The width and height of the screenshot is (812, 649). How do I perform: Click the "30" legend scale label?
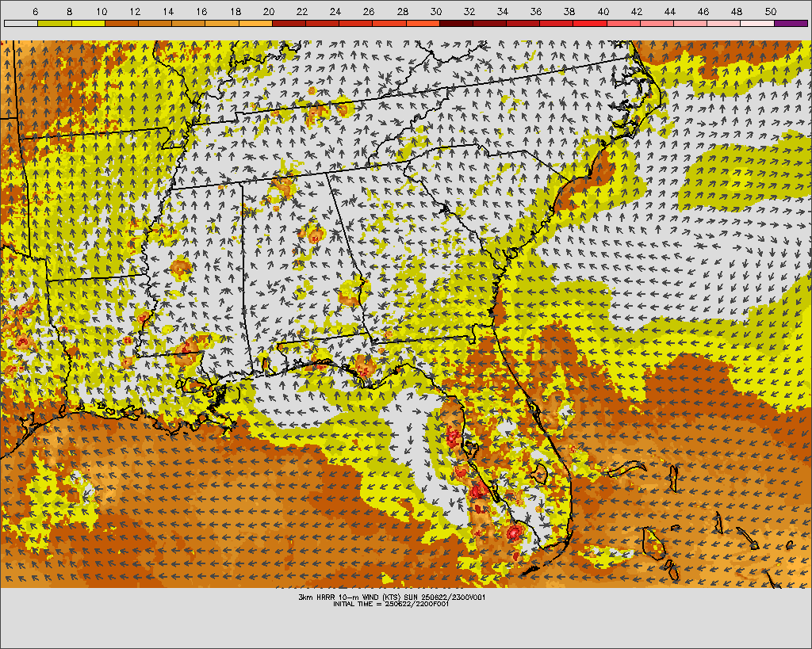point(436,11)
